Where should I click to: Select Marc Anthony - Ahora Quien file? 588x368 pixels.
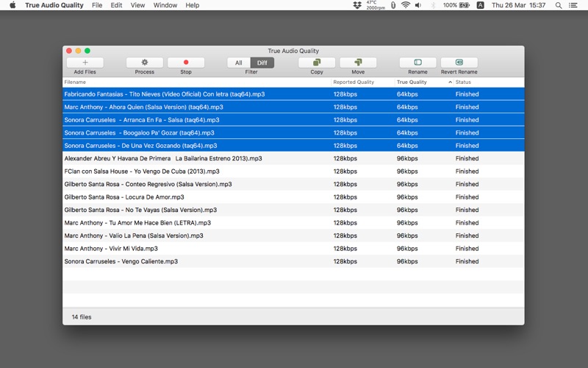(293, 107)
